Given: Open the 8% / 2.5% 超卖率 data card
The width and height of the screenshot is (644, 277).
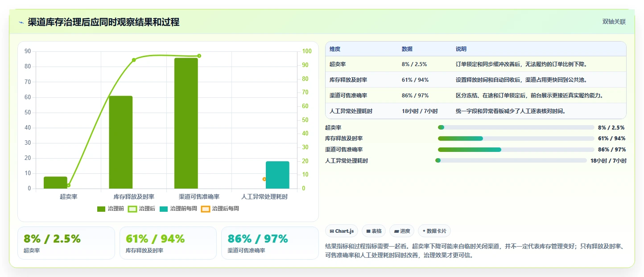Looking at the screenshot, I should [x=66, y=243].
